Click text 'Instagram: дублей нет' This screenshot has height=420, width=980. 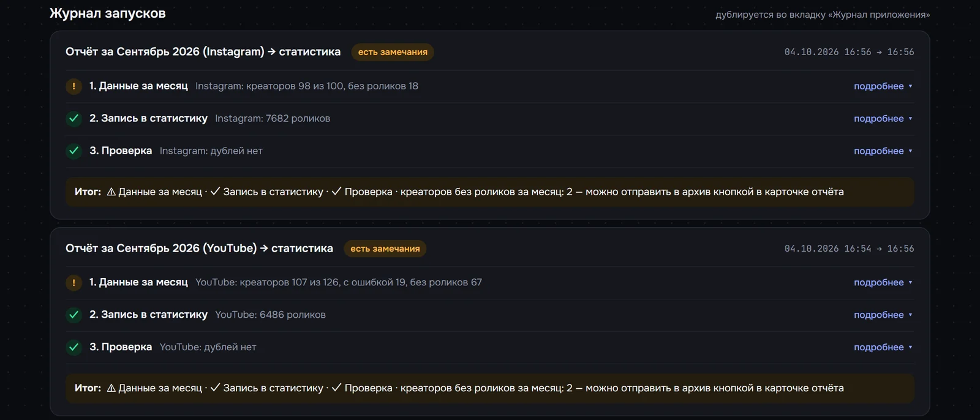(x=211, y=151)
